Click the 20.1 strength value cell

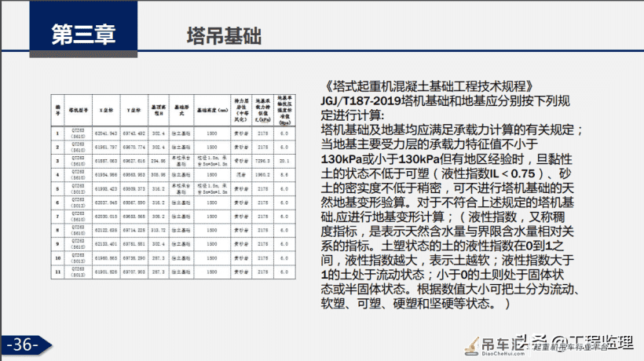284,161
